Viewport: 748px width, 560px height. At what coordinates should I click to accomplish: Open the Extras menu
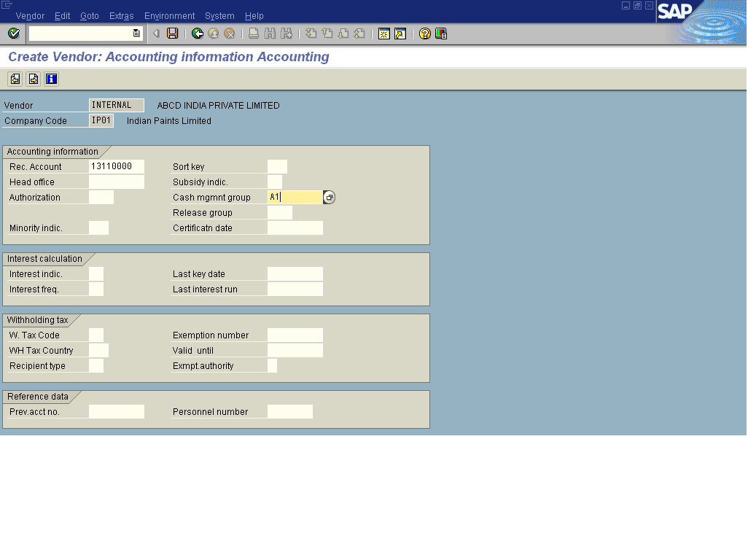pos(121,16)
